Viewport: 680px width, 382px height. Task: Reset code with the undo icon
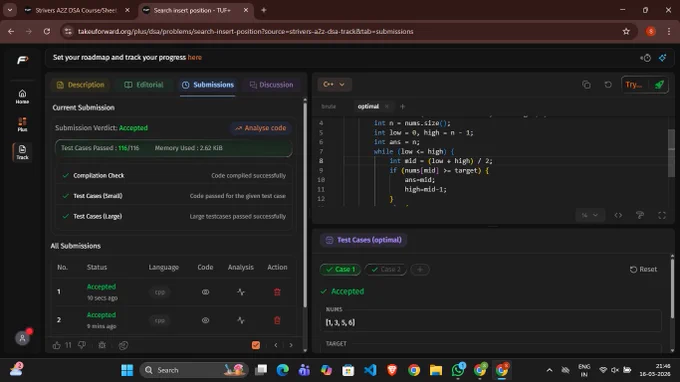pyautogui.click(x=608, y=85)
